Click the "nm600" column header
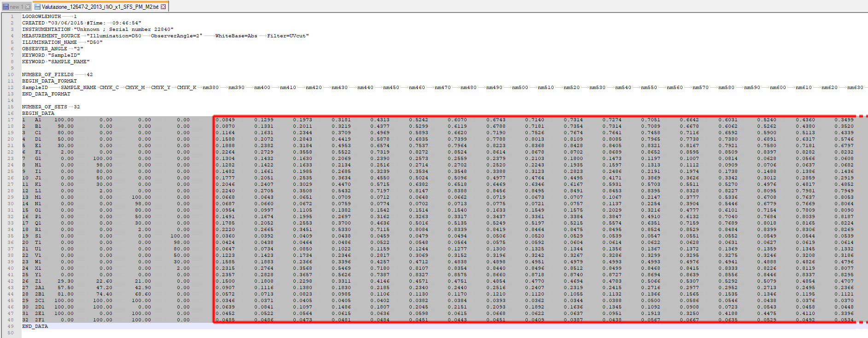Image resolution: width=868 pixels, height=338 pixels. click(778, 88)
